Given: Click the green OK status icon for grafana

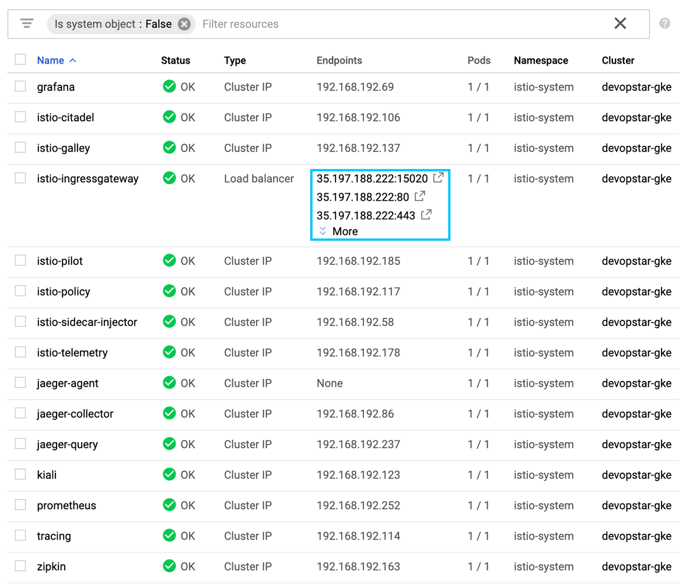Looking at the screenshot, I should point(169,86).
